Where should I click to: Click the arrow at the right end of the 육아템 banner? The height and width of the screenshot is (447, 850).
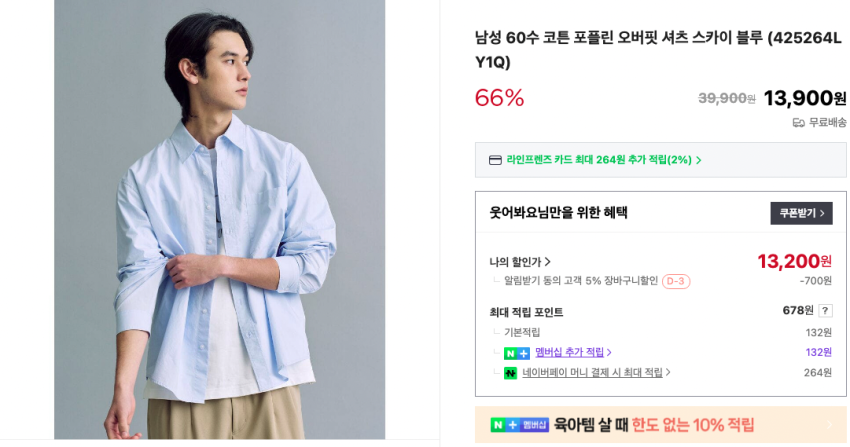[828, 425]
